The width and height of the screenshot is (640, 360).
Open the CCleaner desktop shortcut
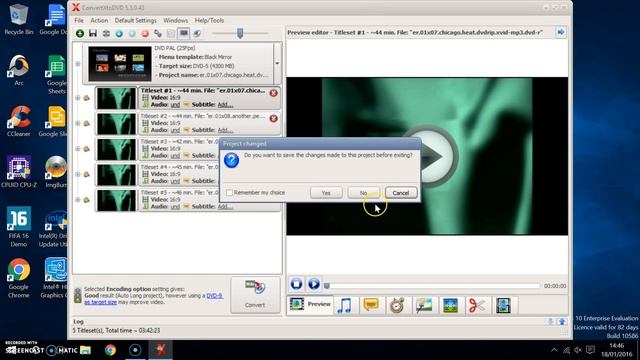click(18, 121)
